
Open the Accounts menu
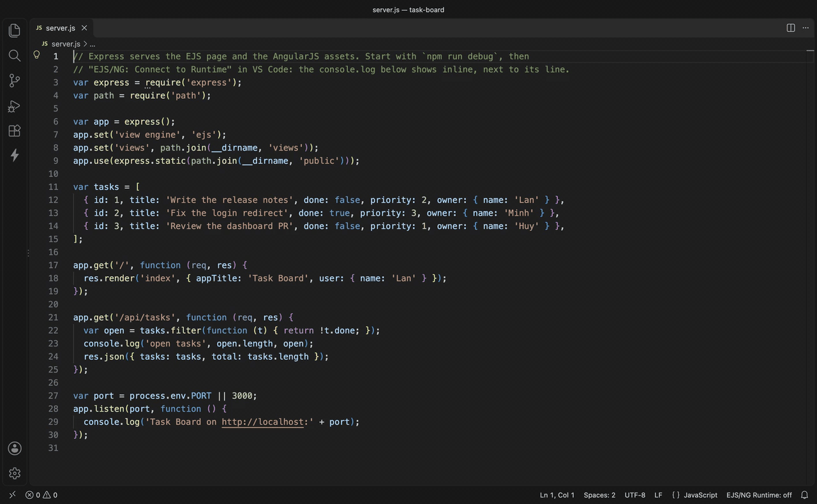click(14, 448)
